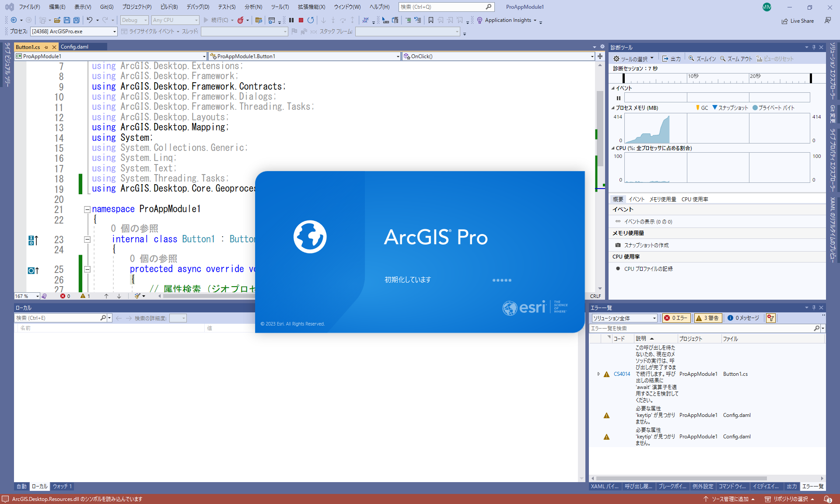Open the デバッグ menu
Screen dimensions: 840x504
pos(197,7)
